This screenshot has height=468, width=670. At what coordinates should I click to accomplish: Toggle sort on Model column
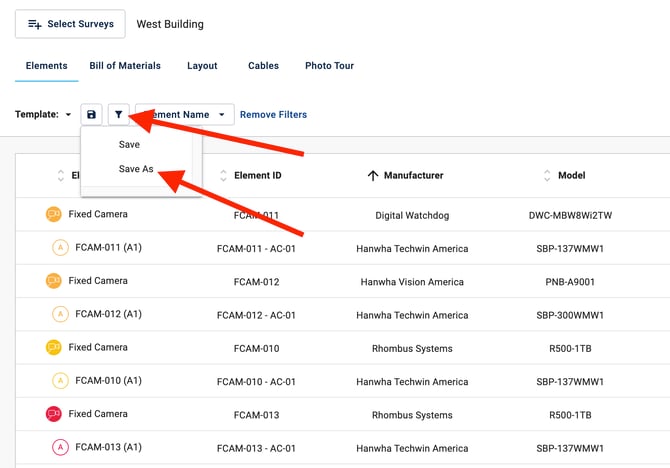pyautogui.click(x=547, y=176)
